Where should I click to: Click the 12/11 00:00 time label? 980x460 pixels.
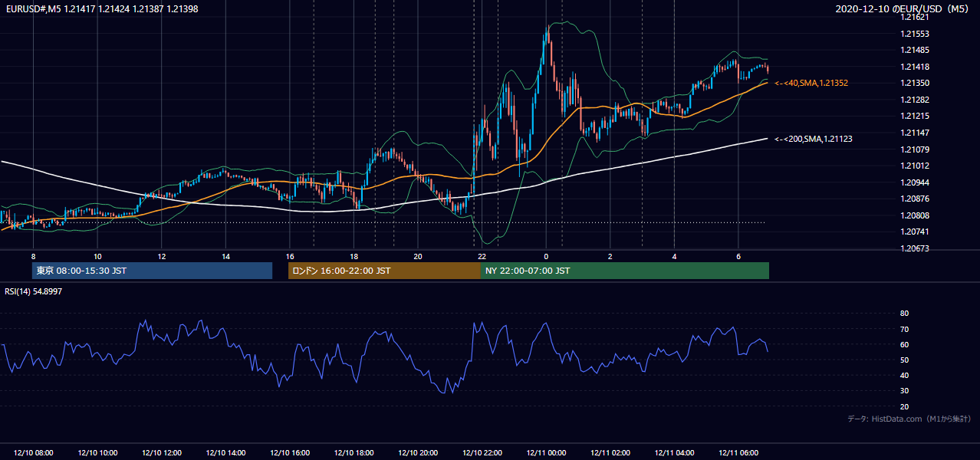(x=546, y=453)
